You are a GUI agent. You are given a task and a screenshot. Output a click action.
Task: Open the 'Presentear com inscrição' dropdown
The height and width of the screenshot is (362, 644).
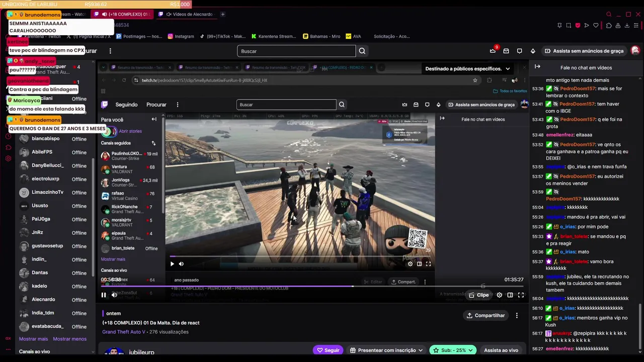click(x=386, y=350)
